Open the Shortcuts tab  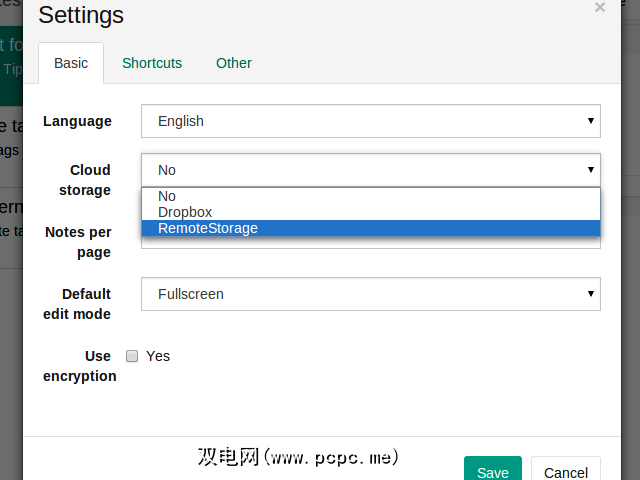tap(152, 63)
